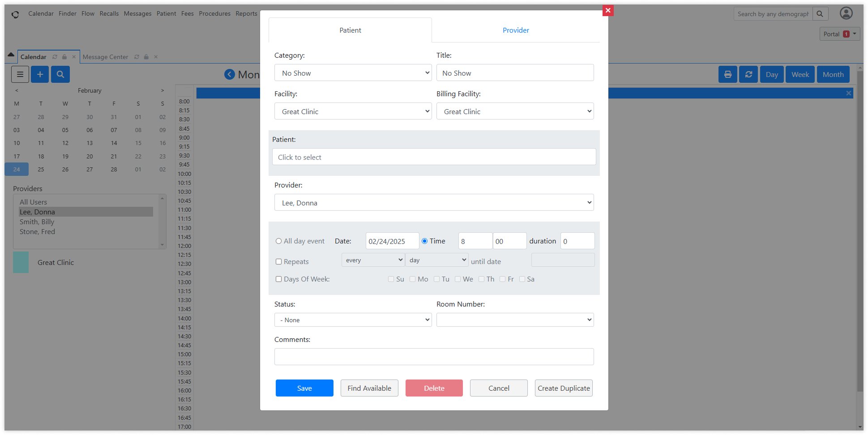Click the hamburger menu icon in Calendar
The width and height of the screenshot is (868, 435).
[20, 74]
